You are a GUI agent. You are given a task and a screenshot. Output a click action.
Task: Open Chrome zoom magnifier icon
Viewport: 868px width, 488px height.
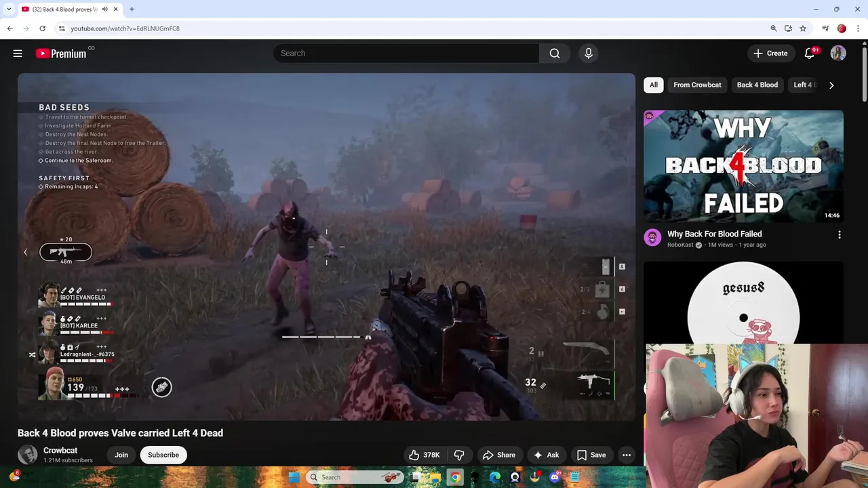coord(773,28)
